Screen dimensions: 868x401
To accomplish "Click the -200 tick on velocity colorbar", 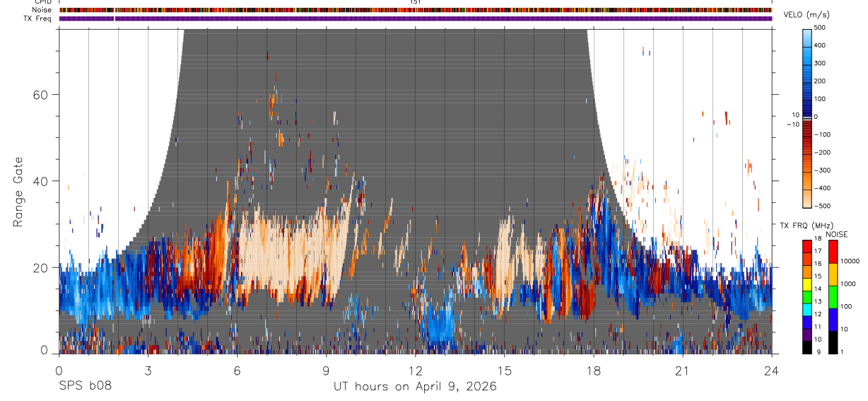I will point(823,153).
